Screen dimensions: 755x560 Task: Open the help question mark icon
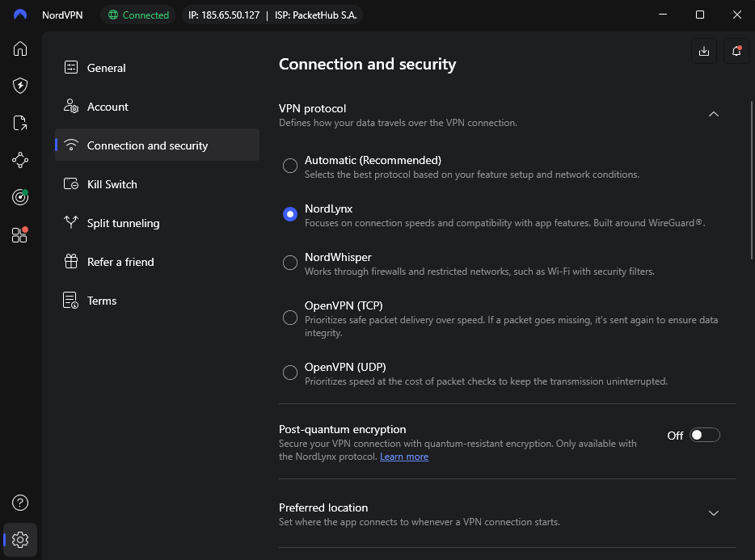pyautogui.click(x=19, y=503)
